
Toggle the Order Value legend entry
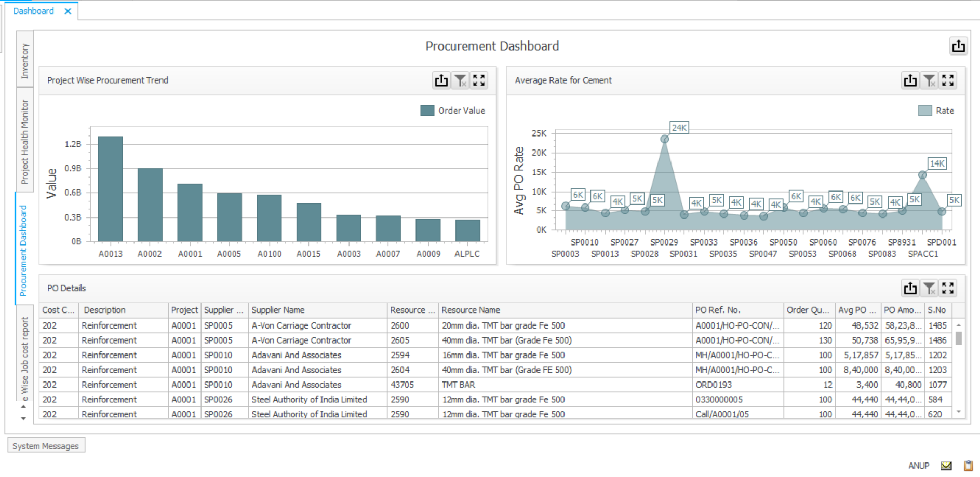click(452, 110)
